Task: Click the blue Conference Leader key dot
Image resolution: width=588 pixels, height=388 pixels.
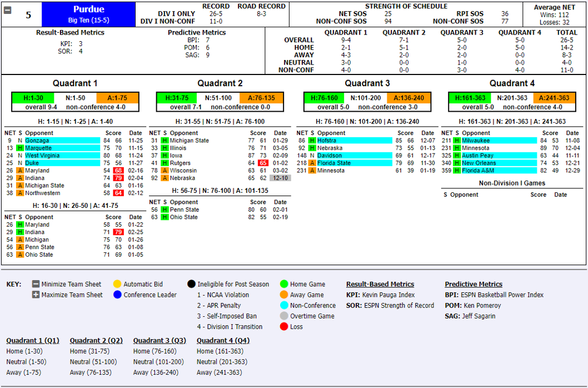Action: click(117, 295)
